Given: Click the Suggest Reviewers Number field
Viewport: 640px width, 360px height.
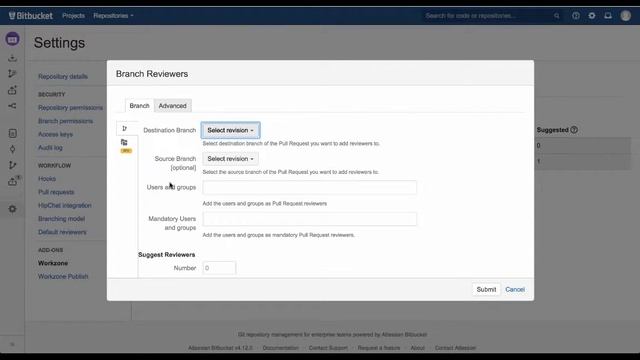Looking at the screenshot, I should coord(219,268).
